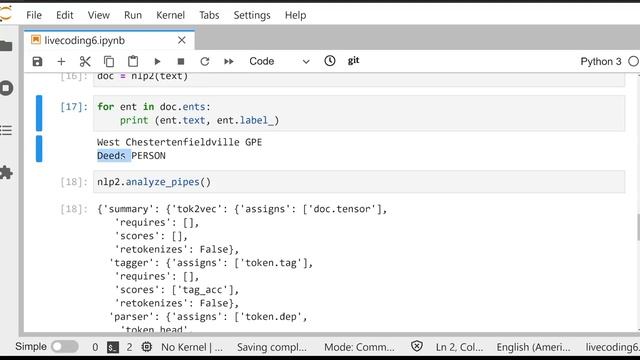This screenshot has height=360, width=640.
Task: Save the notebook with the floppy disk icon
Action: coord(37,61)
